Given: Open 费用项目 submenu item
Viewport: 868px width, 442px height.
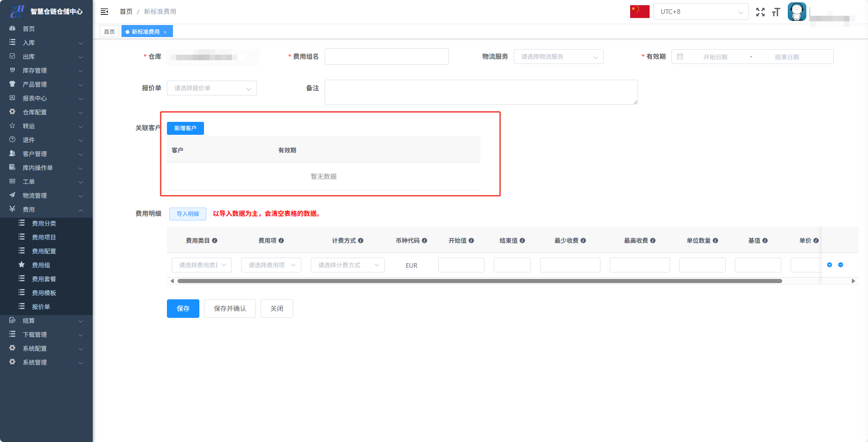Looking at the screenshot, I should coord(46,237).
